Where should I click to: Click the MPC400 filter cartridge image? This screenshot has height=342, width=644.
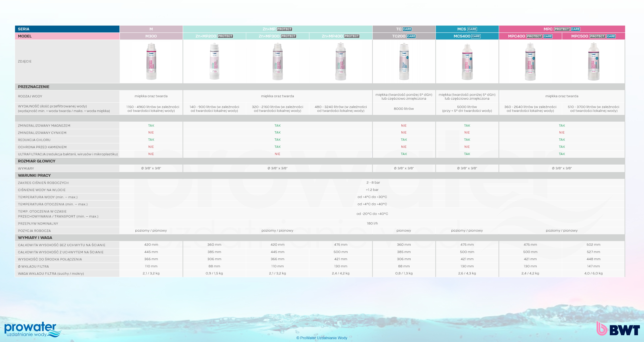[x=530, y=61]
